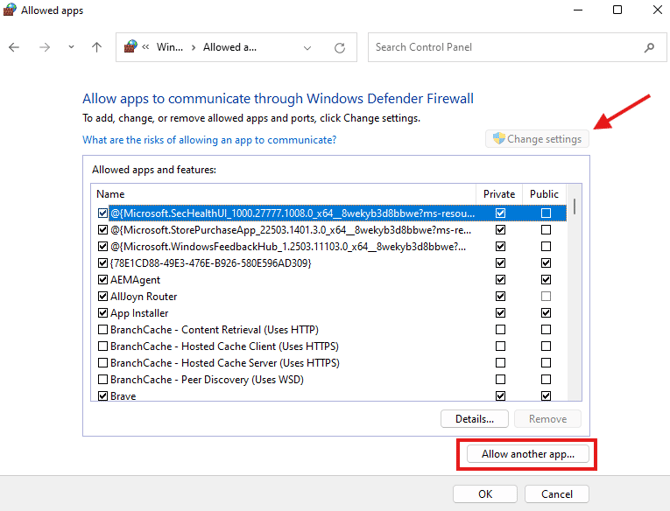Click the Refresh button in address bar
The height and width of the screenshot is (511, 670).
[x=340, y=47]
